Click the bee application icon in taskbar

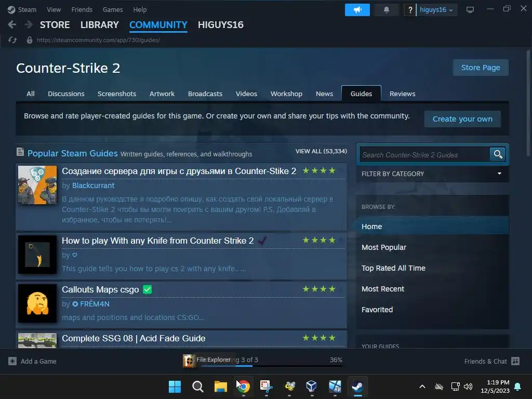tap(289, 387)
